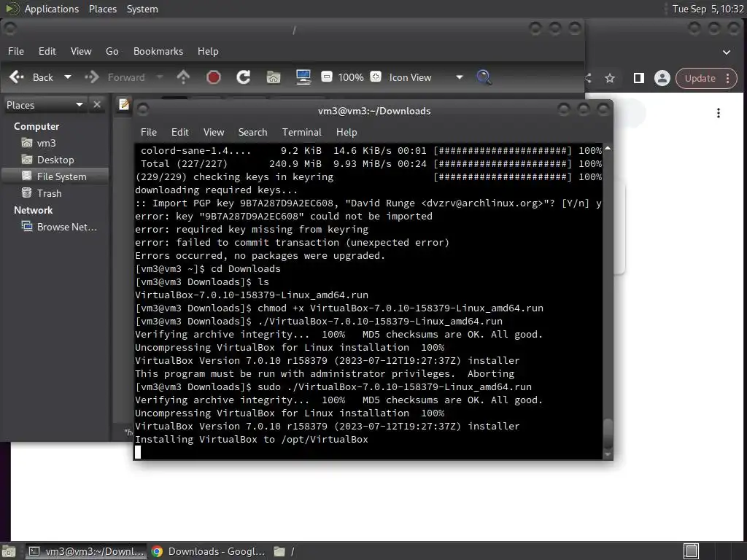Viewport: 747px width, 560px height.
Task: Click the 100% zoom level
Action: (x=351, y=77)
